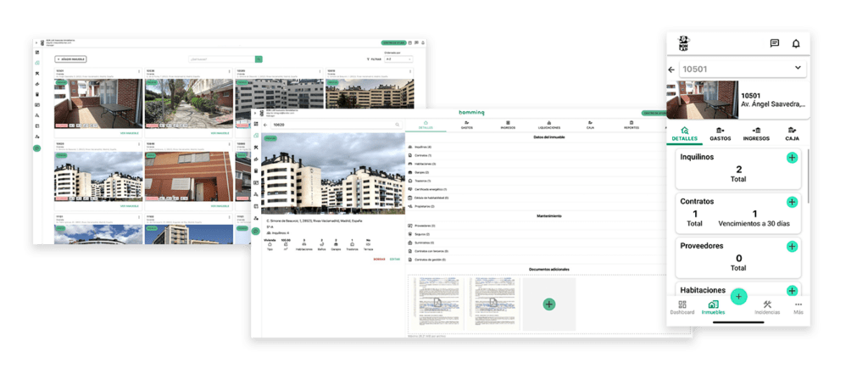Click AÑADIR INMUEBLE button in list window
This screenshot has height=374, width=868.
70,59
